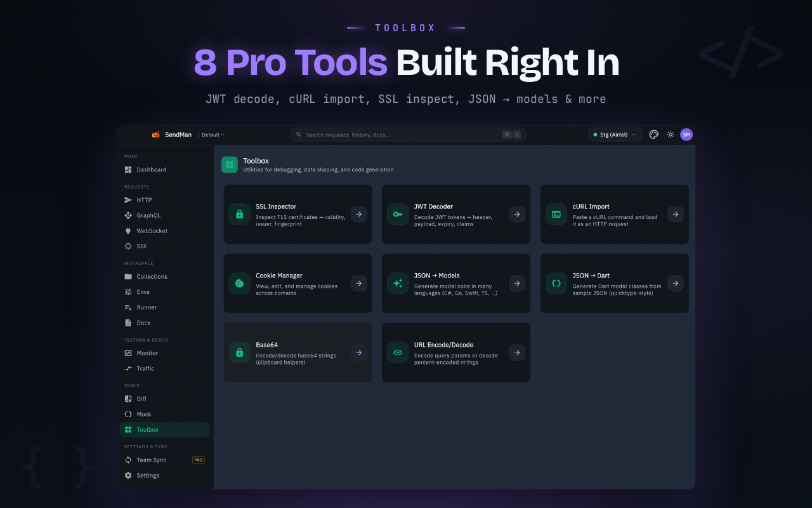Click the Toolbox sidebar icon
Image resolution: width=812 pixels, height=508 pixels.
click(x=128, y=430)
